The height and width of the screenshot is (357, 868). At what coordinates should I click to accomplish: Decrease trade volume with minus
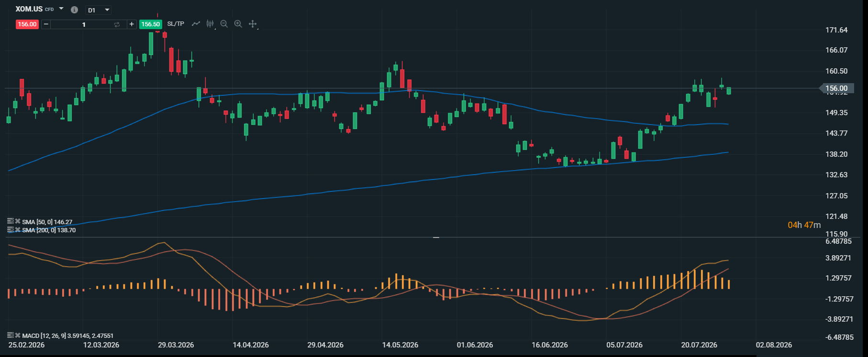coord(46,24)
